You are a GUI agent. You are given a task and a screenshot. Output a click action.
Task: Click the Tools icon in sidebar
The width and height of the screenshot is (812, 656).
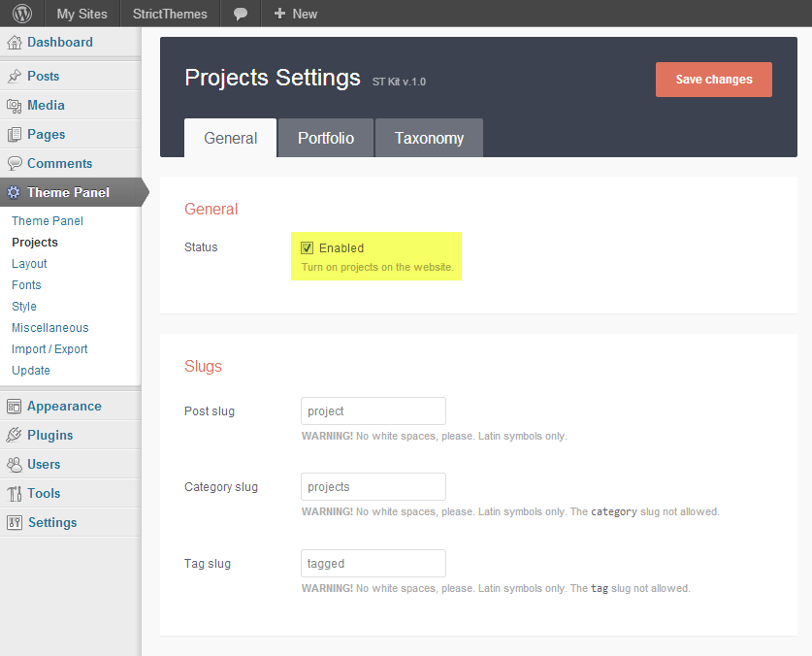point(15,494)
